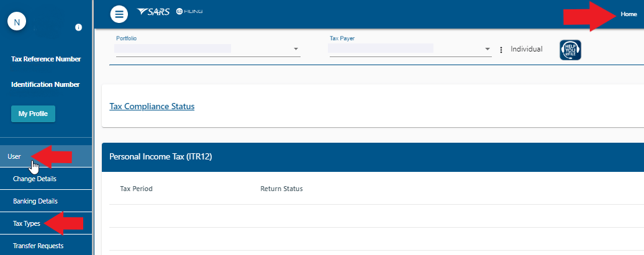Select Tax Types in sidebar
Viewport: 644px width, 255px height.
click(27, 223)
